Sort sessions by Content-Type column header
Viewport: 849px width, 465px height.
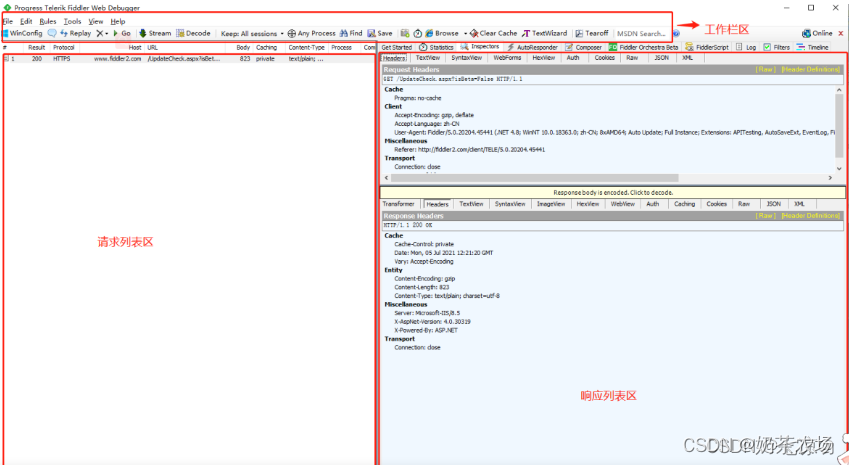306,48
